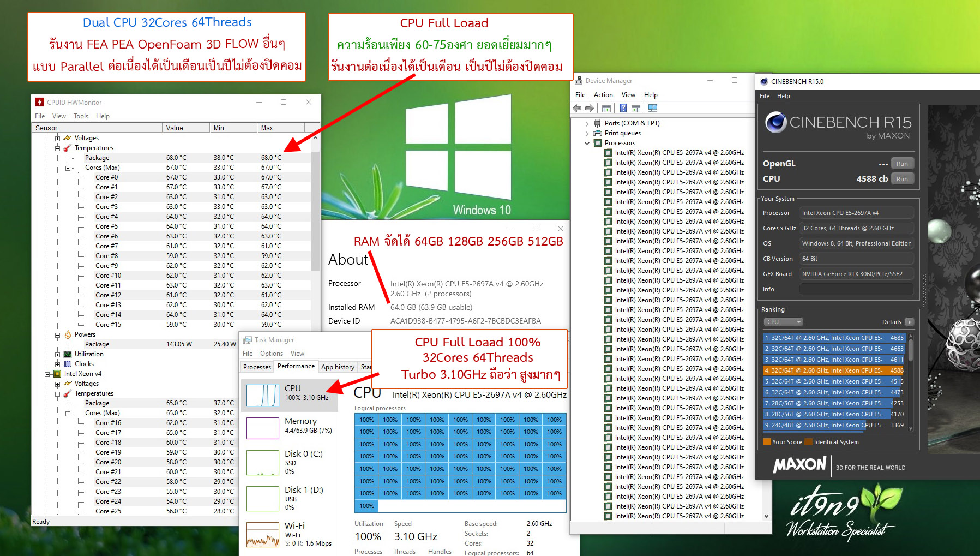Click the Device Manager forward arrow icon
The width and height of the screenshot is (980, 556).
pyautogui.click(x=590, y=108)
